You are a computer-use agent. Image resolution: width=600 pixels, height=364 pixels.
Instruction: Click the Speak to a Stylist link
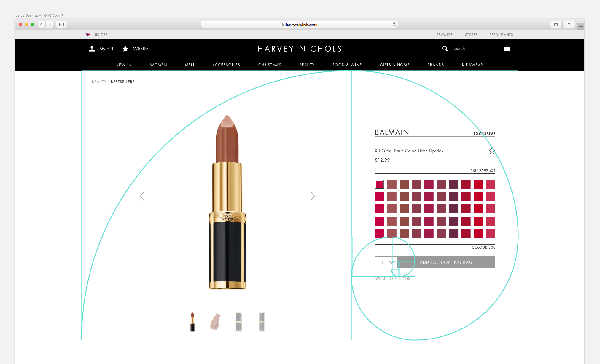point(393,279)
